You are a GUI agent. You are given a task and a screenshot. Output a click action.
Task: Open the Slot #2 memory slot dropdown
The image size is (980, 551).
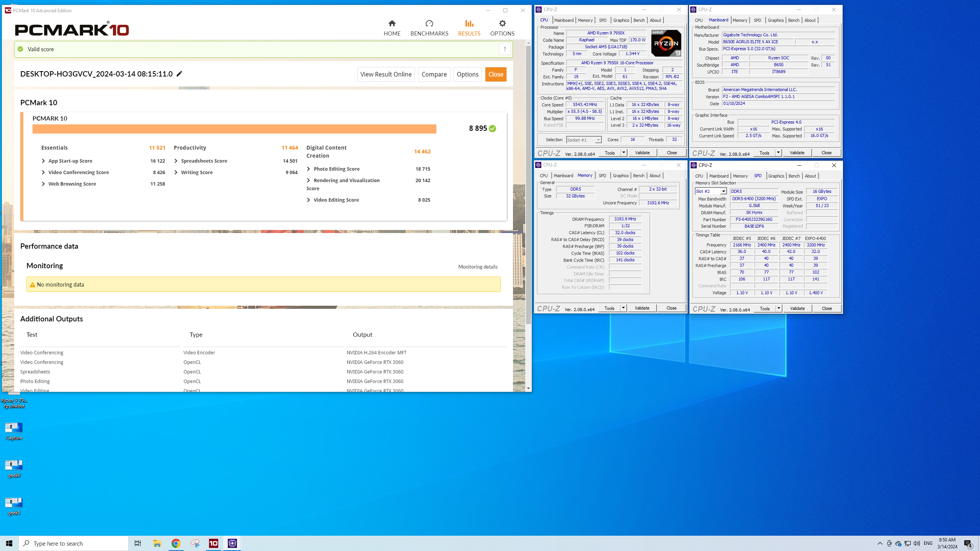point(710,191)
